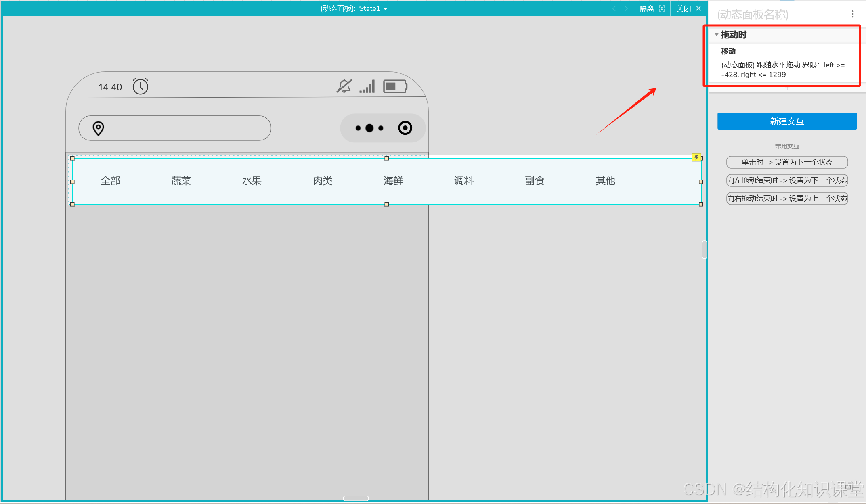Select the 其他 category label
This screenshot has width=866, height=504.
[606, 181]
